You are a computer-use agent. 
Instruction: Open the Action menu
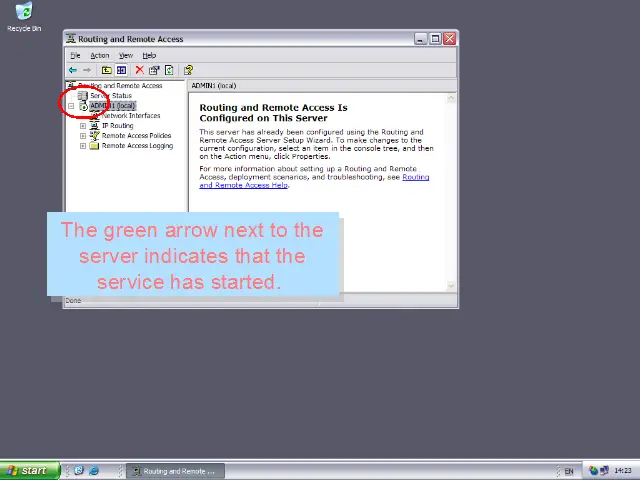pos(100,55)
